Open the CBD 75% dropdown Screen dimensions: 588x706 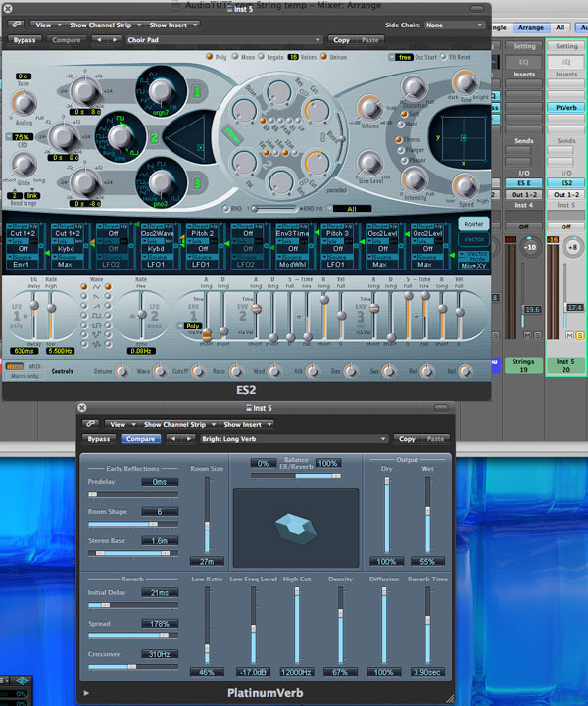pos(20,137)
